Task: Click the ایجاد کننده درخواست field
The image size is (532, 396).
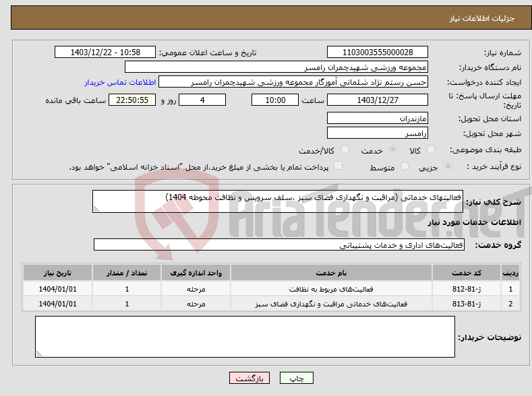Action: 293,82
